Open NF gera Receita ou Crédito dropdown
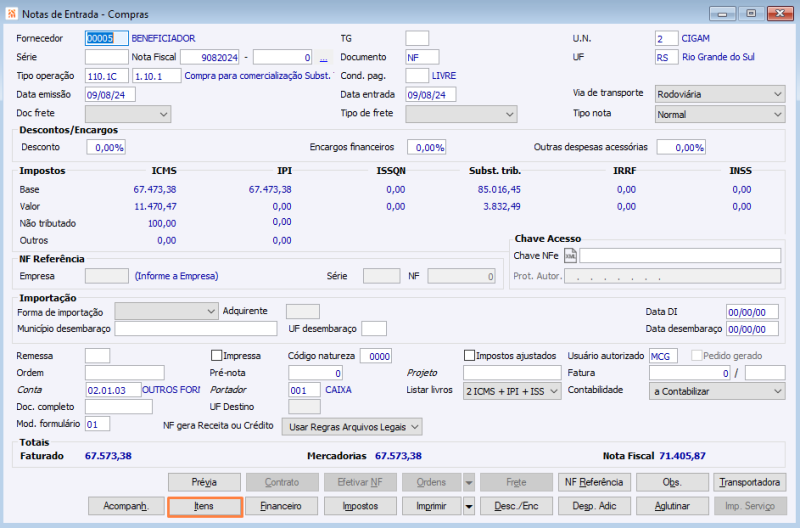Image resolution: width=800 pixels, height=528 pixels. [352, 427]
